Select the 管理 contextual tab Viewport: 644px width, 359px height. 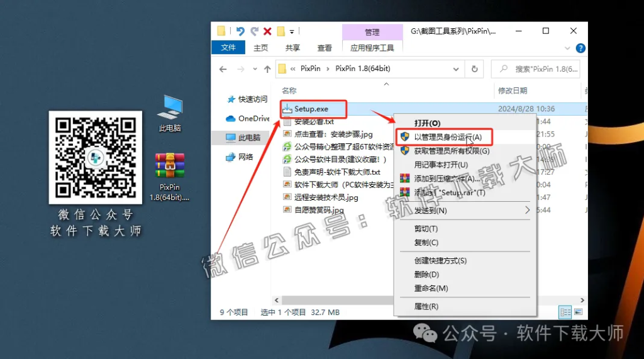[372, 32]
